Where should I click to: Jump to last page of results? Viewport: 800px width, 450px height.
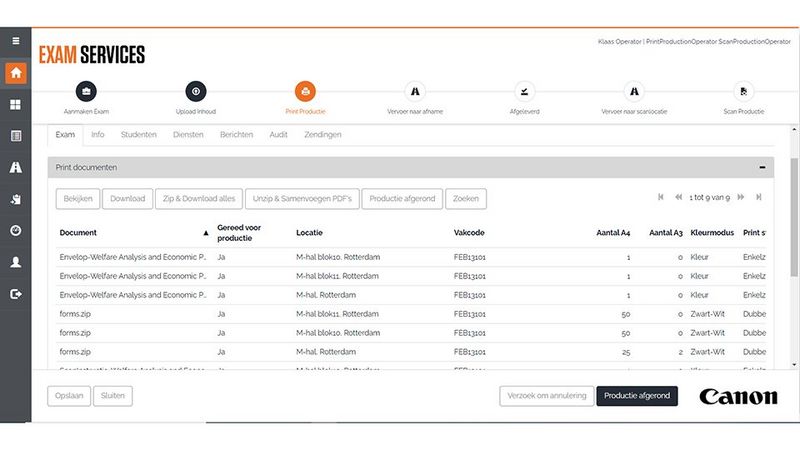[759, 198]
